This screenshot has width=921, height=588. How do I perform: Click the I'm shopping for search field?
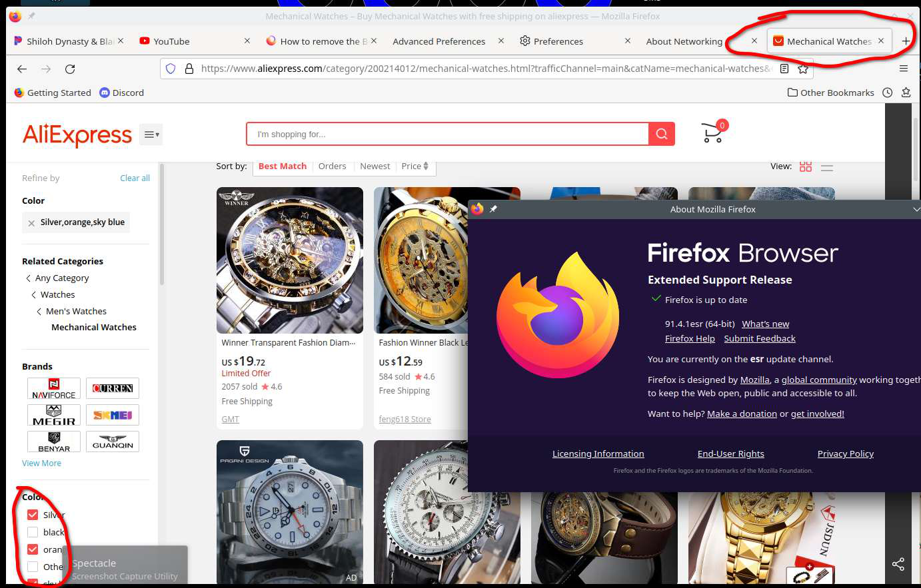(x=448, y=134)
